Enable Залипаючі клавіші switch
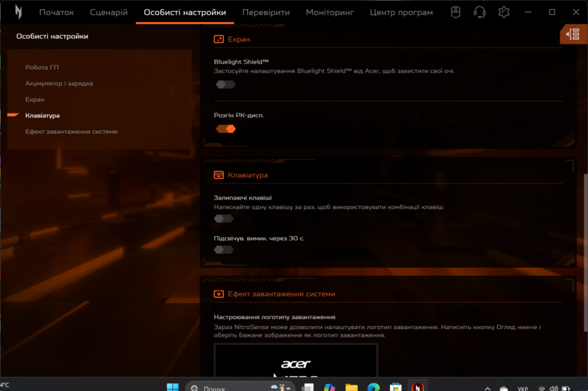 coord(224,218)
